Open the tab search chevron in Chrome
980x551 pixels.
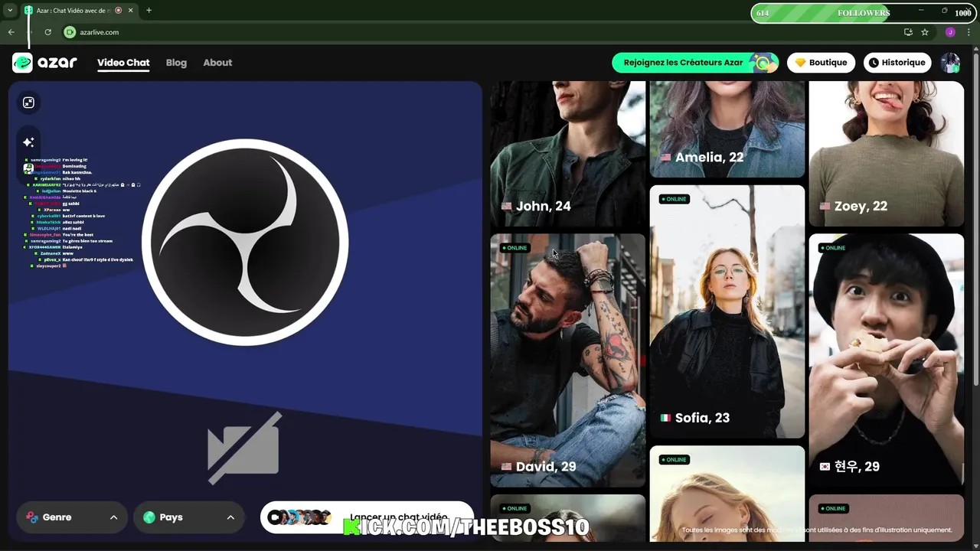click(x=10, y=11)
